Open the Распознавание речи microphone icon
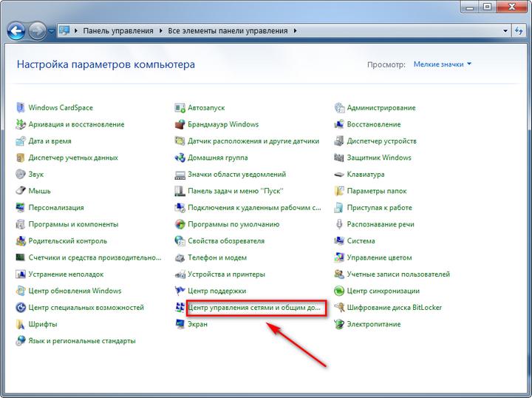The image size is (532, 398). click(x=339, y=224)
